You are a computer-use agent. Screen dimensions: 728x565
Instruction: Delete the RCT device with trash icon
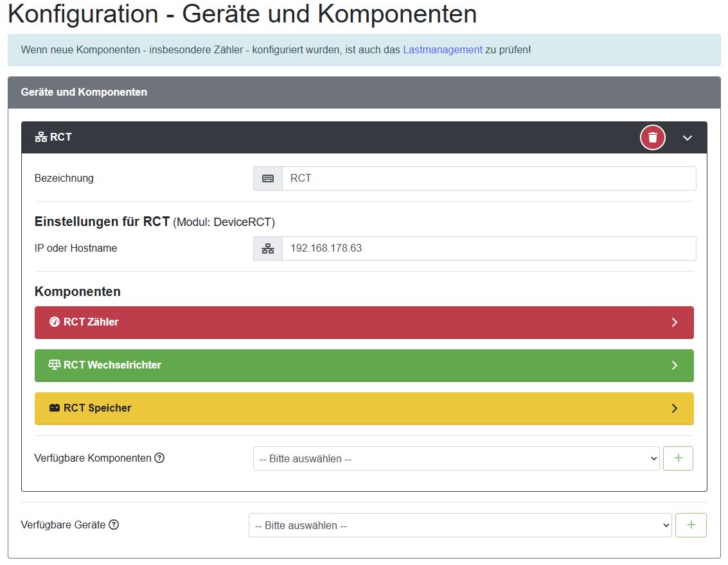(652, 137)
